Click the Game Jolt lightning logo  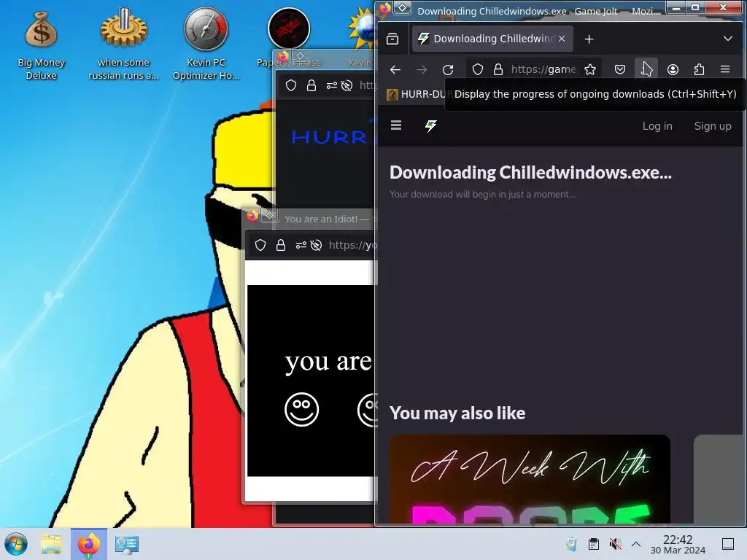(x=431, y=125)
